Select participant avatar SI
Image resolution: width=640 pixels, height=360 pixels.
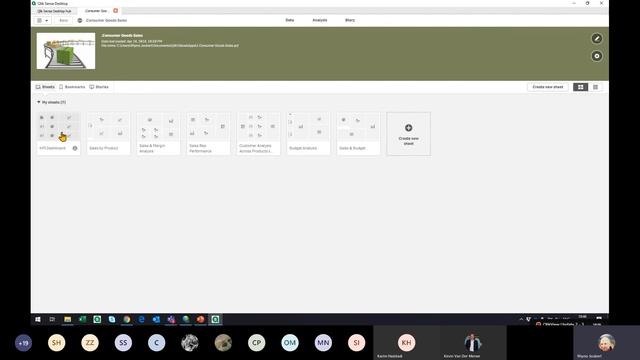click(x=357, y=343)
